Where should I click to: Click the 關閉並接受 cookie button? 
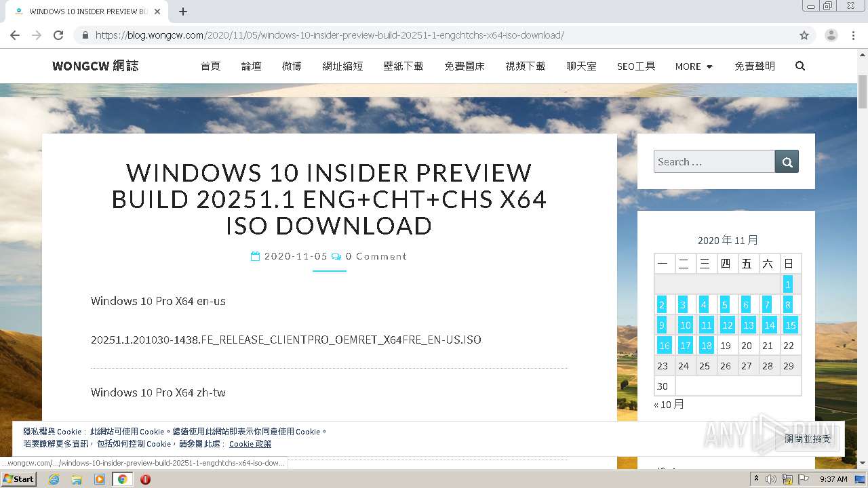pyautogui.click(x=808, y=439)
